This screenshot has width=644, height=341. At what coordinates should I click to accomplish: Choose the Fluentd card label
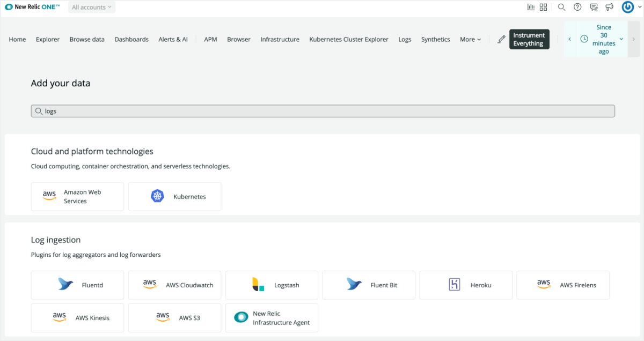coord(92,285)
